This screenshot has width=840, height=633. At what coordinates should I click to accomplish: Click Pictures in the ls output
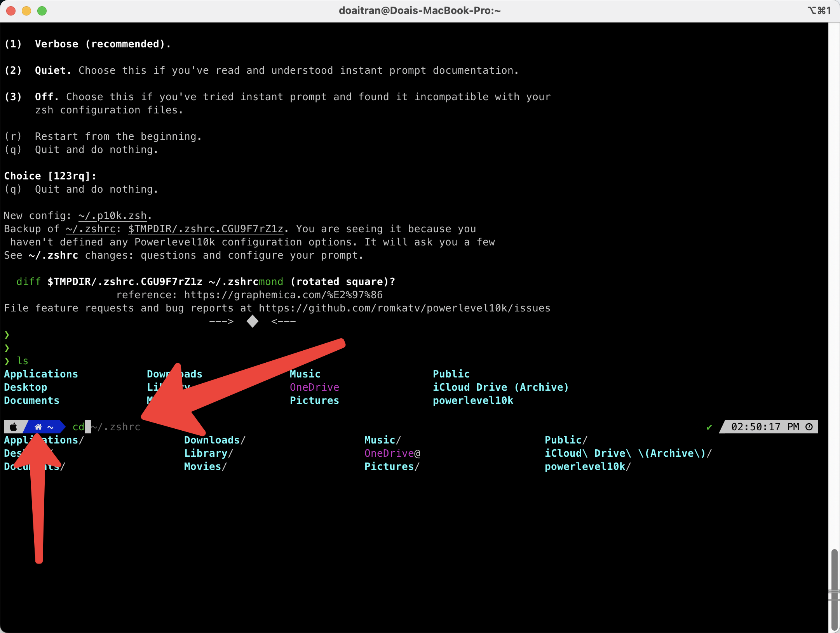(315, 400)
